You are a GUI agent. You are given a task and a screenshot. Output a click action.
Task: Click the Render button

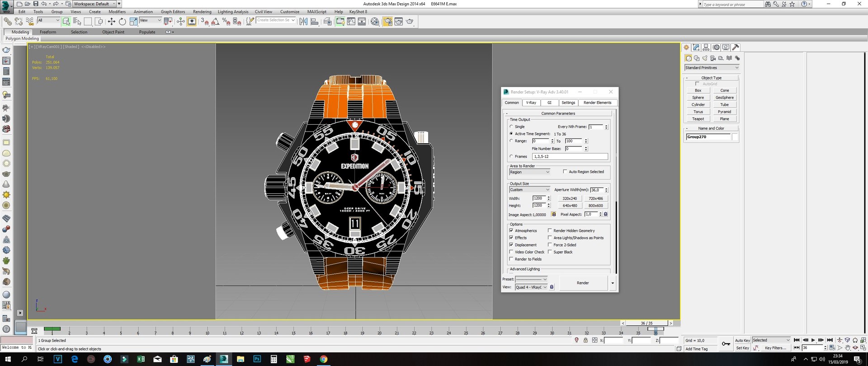583,283
